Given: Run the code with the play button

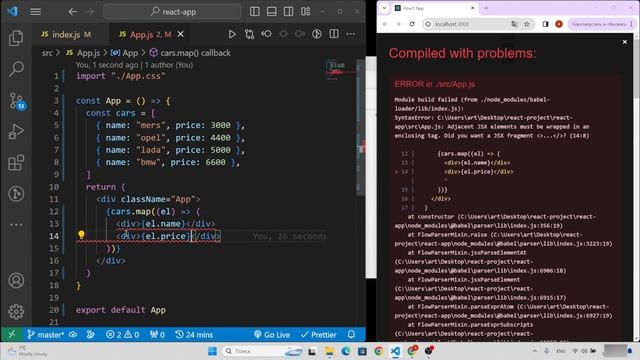Looking at the screenshot, I should [232, 34].
